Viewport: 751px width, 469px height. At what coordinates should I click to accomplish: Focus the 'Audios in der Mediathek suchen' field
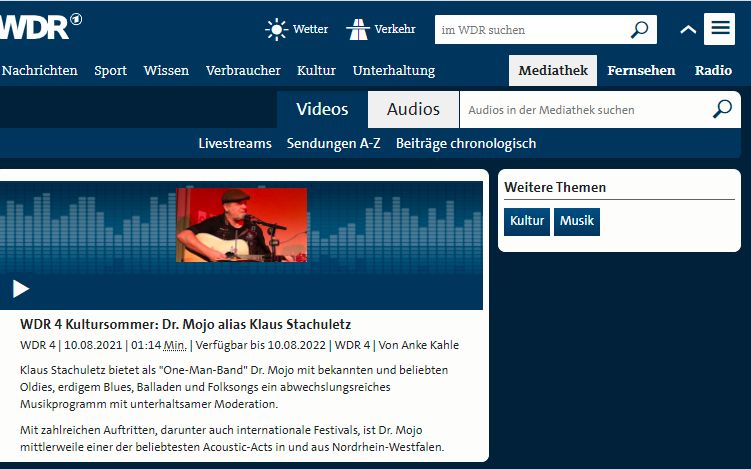(x=580, y=110)
